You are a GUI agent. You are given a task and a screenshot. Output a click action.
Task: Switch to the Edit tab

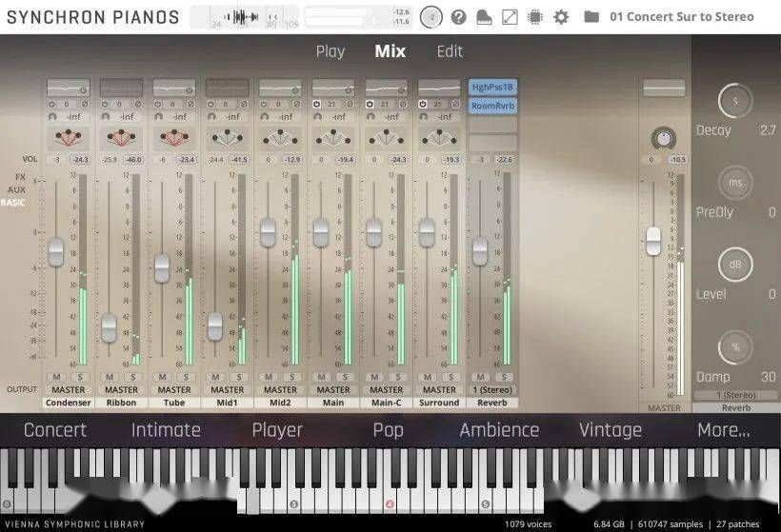click(x=450, y=51)
